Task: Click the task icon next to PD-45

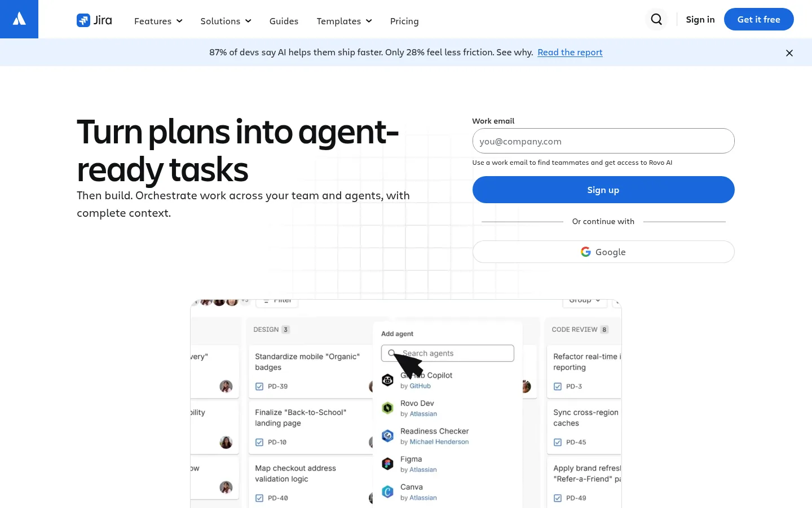Action: tap(558, 443)
